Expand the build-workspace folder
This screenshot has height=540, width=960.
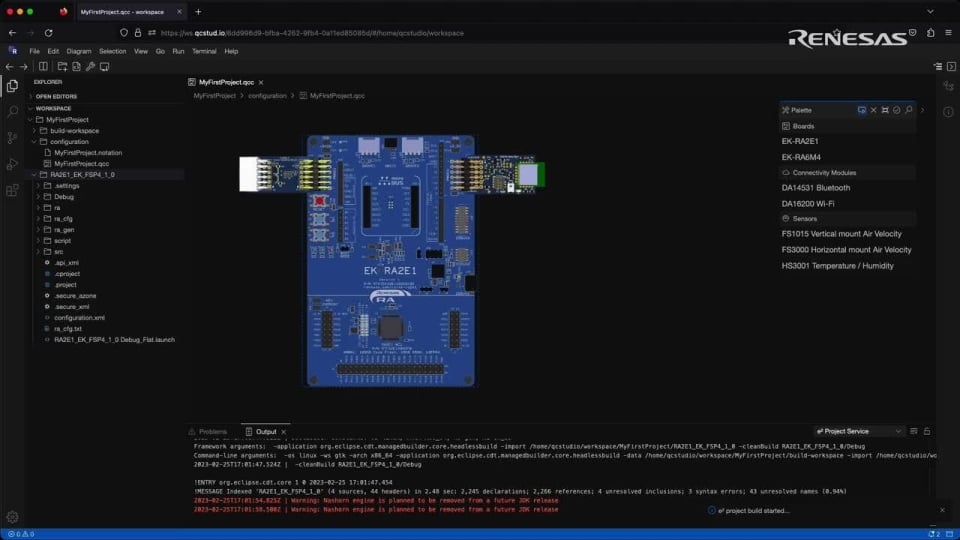point(74,131)
